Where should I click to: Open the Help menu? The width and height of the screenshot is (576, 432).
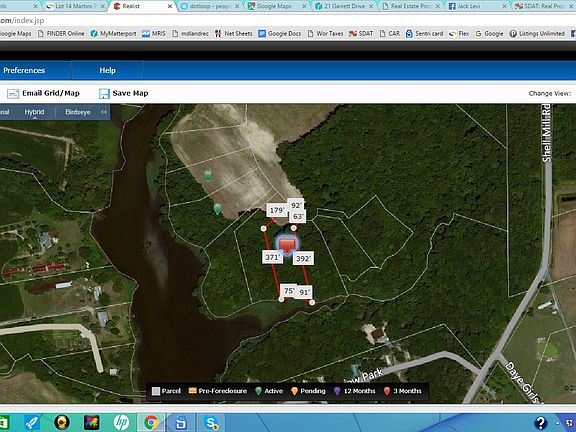107,70
